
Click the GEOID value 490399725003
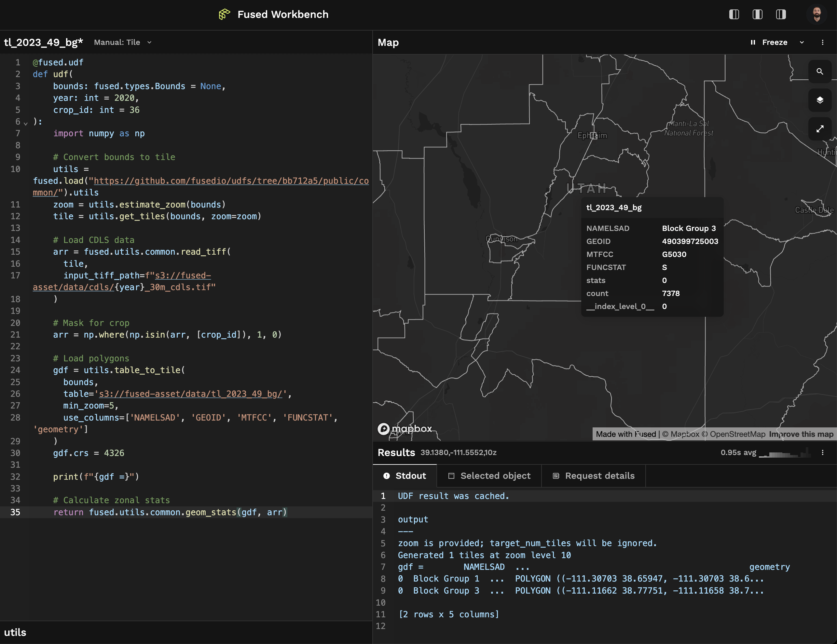coord(690,241)
